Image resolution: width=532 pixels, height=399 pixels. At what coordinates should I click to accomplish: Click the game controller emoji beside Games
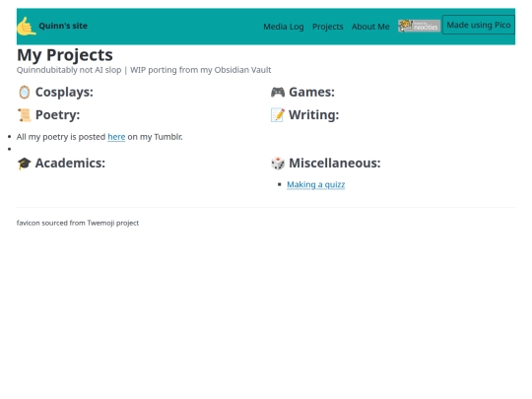pyautogui.click(x=278, y=92)
